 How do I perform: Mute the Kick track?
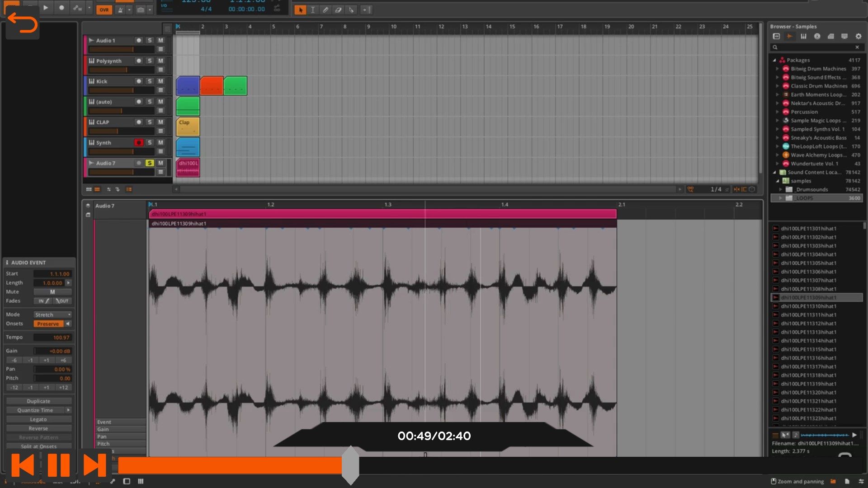click(160, 81)
